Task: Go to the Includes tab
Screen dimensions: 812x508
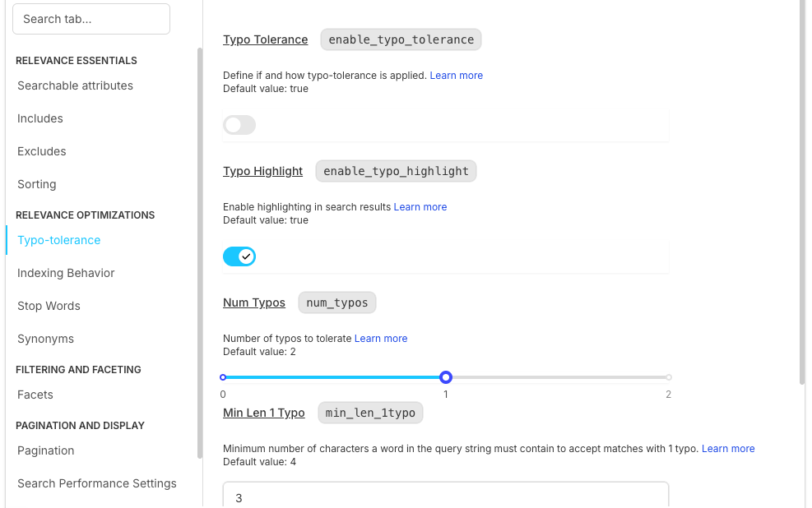Action: point(40,118)
